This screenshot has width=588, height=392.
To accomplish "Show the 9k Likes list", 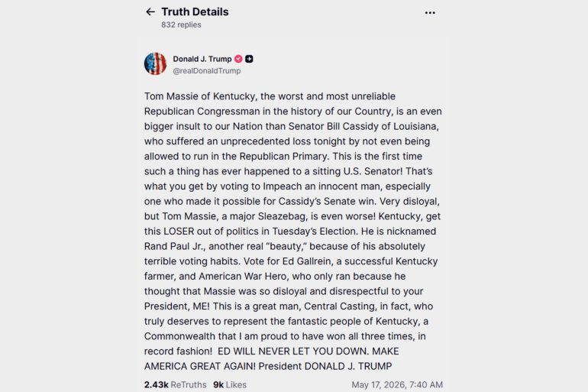I will pyautogui.click(x=230, y=385).
